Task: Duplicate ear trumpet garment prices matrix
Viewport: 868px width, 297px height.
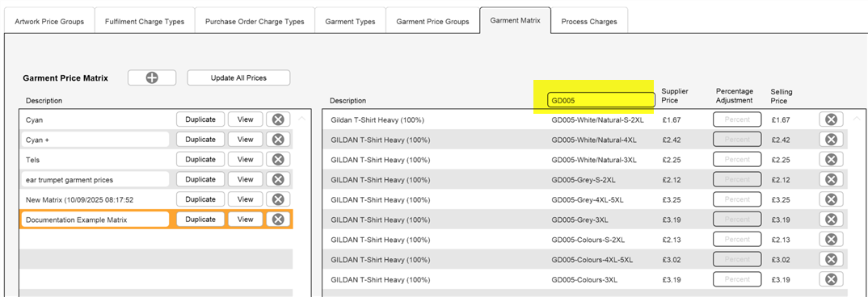Action: click(200, 179)
